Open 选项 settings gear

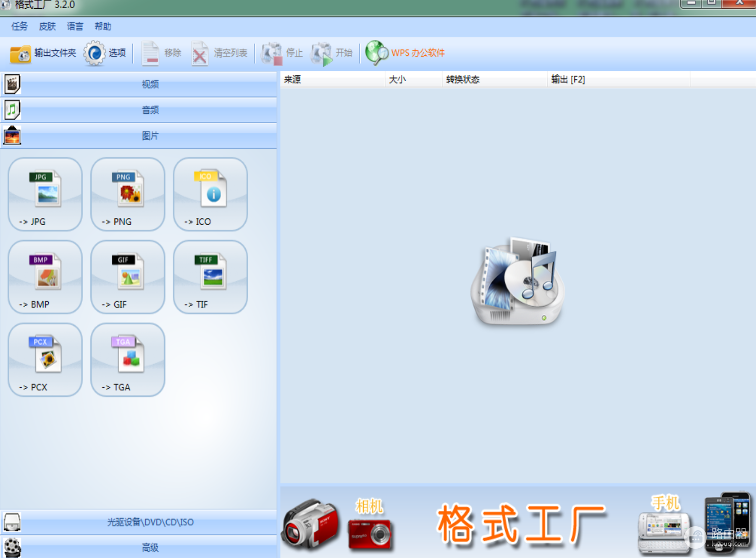105,53
